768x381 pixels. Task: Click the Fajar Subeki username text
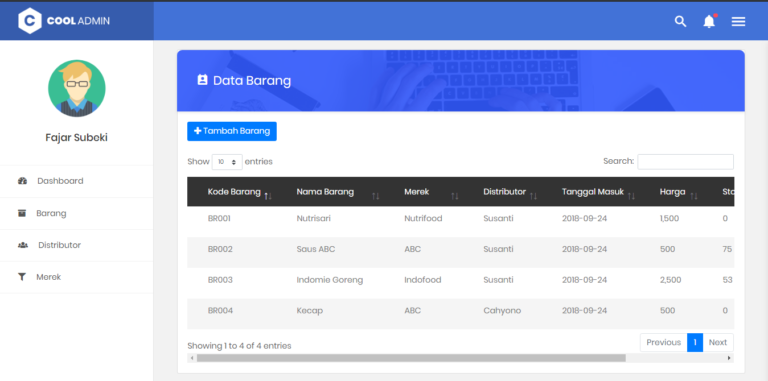pyautogui.click(x=76, y=138)
